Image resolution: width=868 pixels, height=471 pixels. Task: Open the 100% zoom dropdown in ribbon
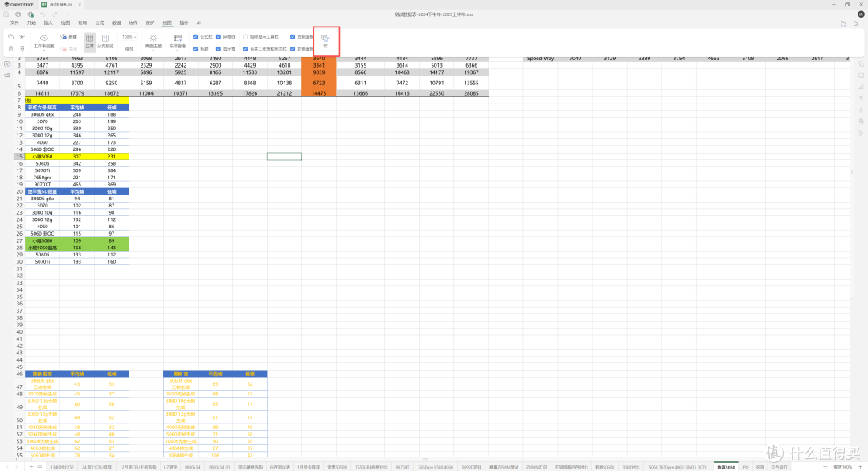pos(129,37)
